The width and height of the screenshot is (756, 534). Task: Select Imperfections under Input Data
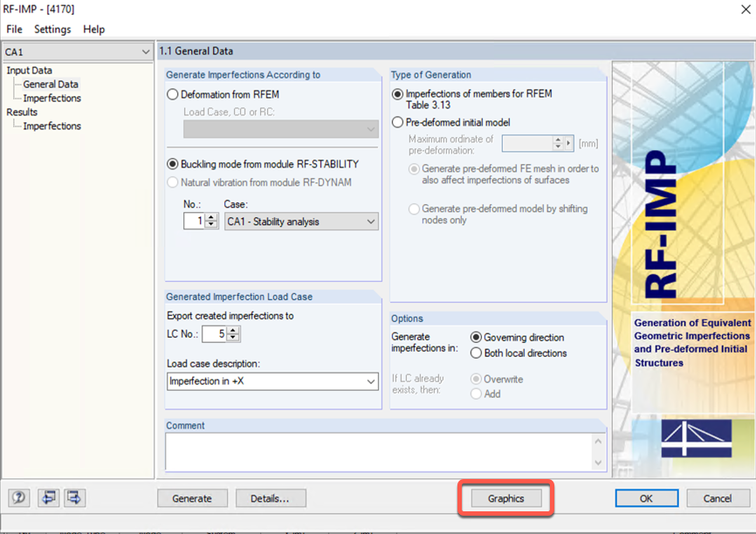[52, 99]
